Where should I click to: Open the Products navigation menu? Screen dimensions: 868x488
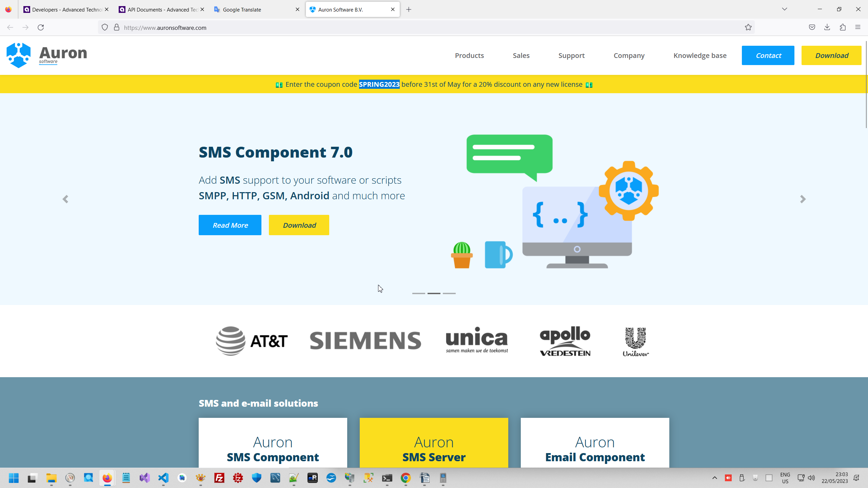469,55
